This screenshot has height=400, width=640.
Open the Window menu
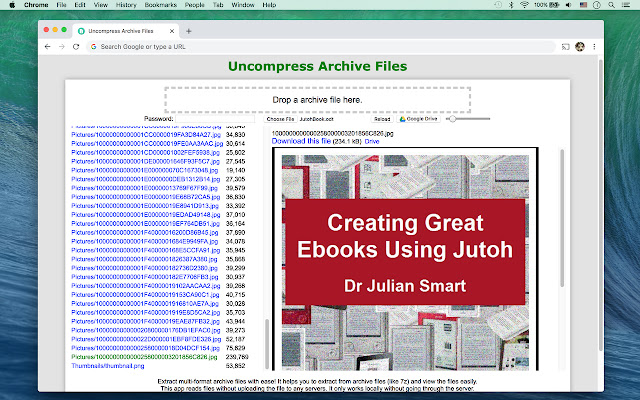click(x=243, y=5)
